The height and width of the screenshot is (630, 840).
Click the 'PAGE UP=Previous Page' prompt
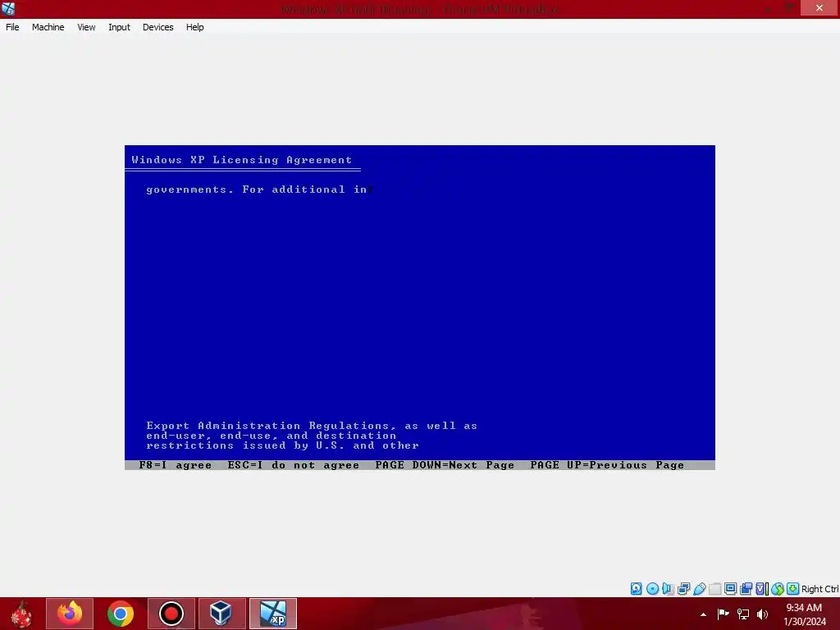(607, 465)
